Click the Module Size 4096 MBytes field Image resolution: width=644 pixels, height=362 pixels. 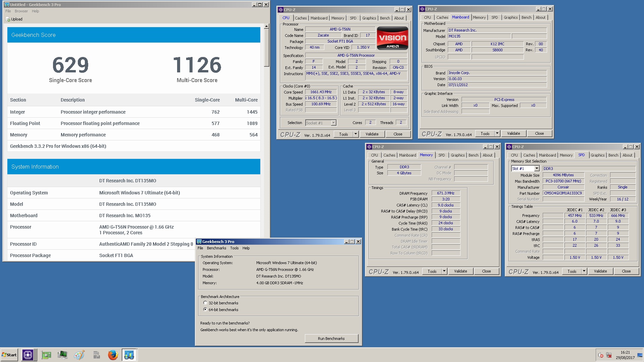pos(563,175)
